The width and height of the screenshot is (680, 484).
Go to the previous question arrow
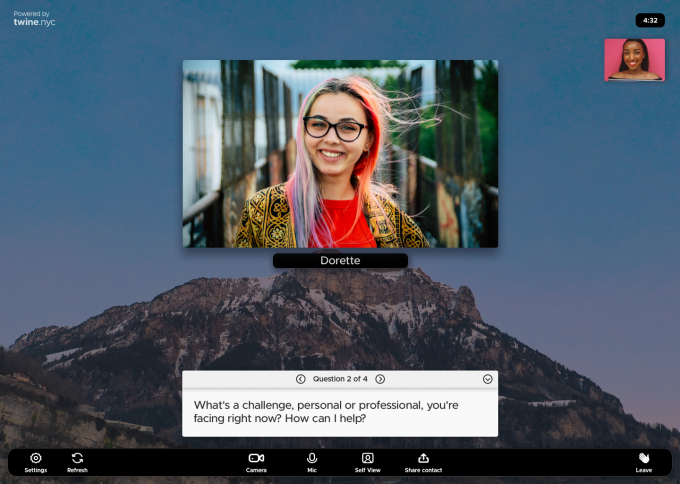300,379
